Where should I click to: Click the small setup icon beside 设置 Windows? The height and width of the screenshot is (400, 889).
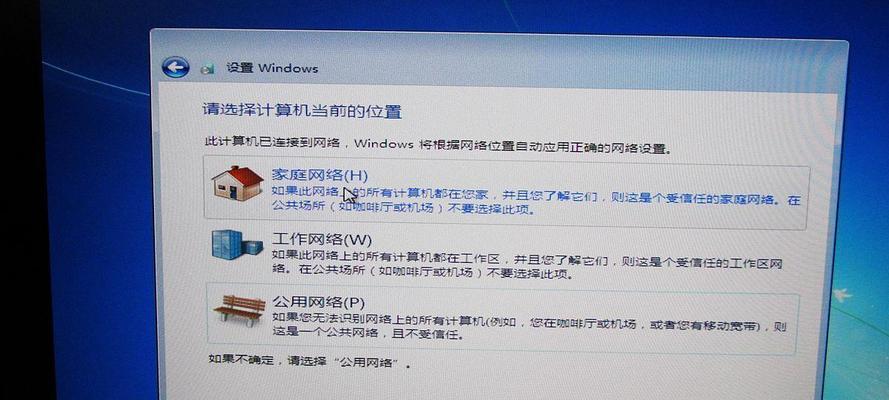point(208,69)
